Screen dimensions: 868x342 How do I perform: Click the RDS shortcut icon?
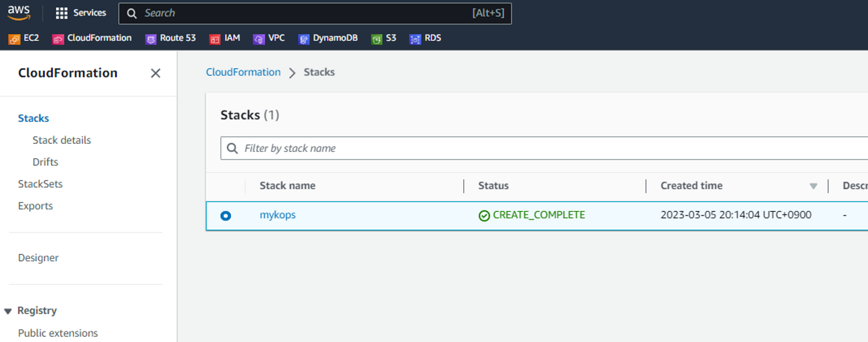415,39
